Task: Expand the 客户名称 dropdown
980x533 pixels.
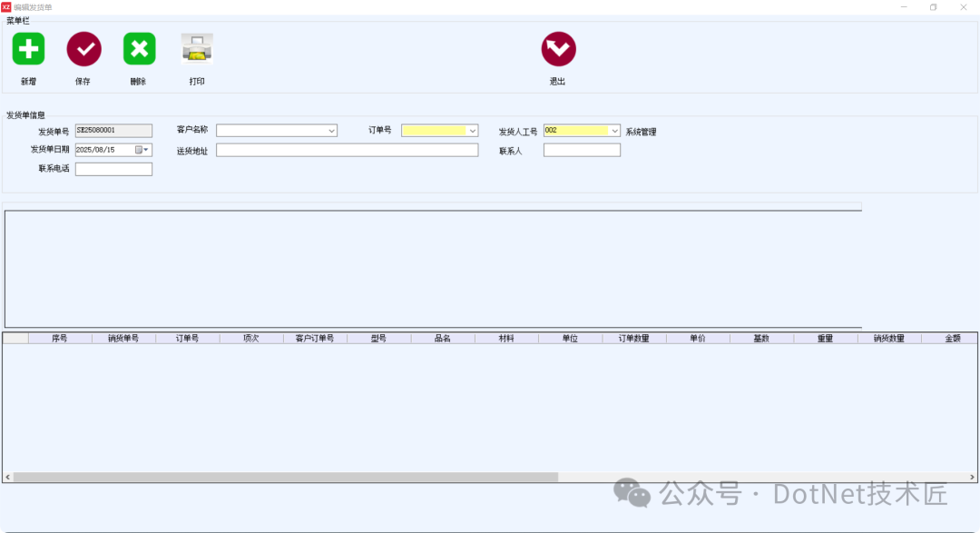Action: pyautogui.click(x=331, y=131)
